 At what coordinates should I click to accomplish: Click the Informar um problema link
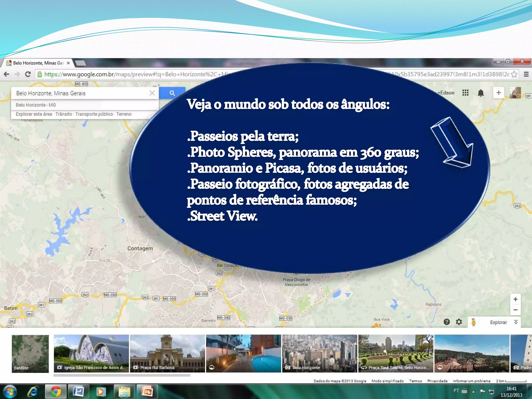[471, 381]
